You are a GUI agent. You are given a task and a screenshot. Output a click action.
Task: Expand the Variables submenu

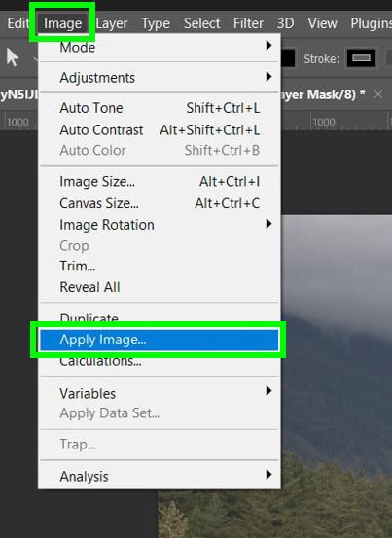click(x=160, y=393)
